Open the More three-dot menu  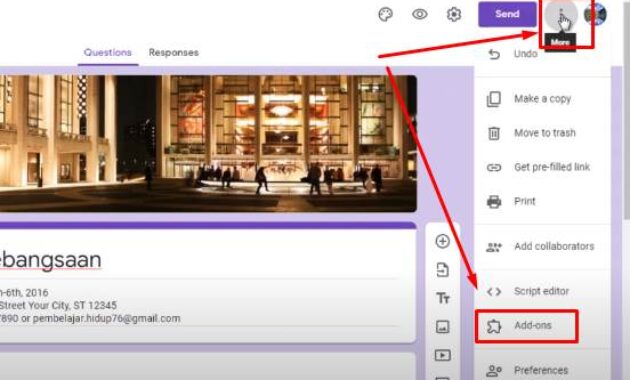[561, 14]
